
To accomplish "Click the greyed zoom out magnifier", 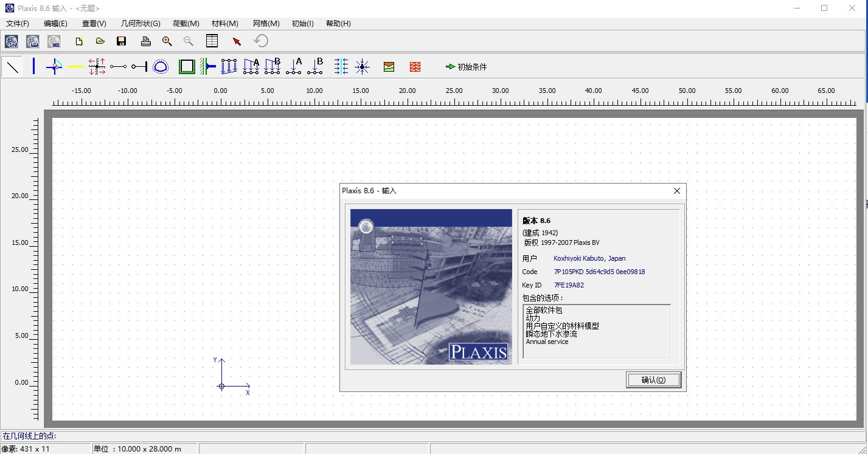I will tap(189, 41).
